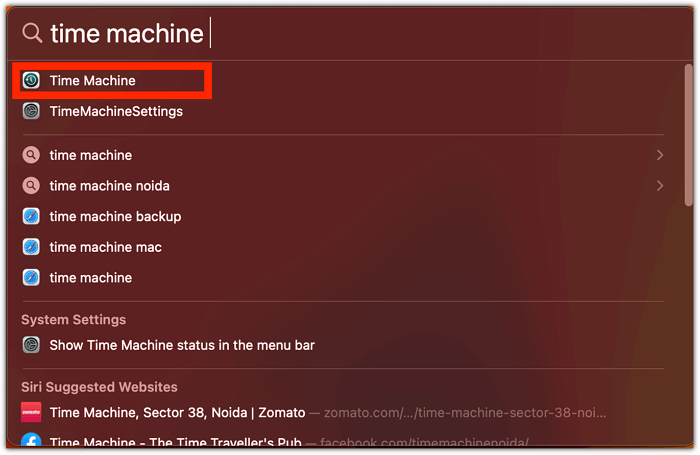The width and height of the screenshot is (700, 455).
Task: Open the Time Machine app icon
Action: click(32, 80)
